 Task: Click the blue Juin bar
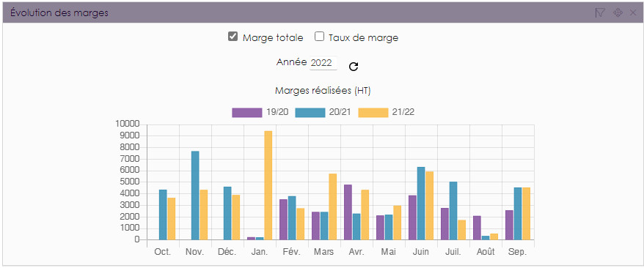421,204
